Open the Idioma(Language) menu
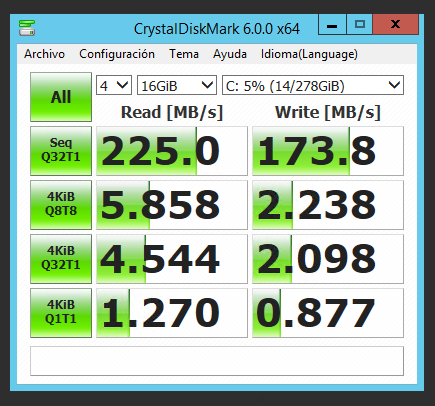The height and width of the screenshot is (406, 435). (309, 54)
